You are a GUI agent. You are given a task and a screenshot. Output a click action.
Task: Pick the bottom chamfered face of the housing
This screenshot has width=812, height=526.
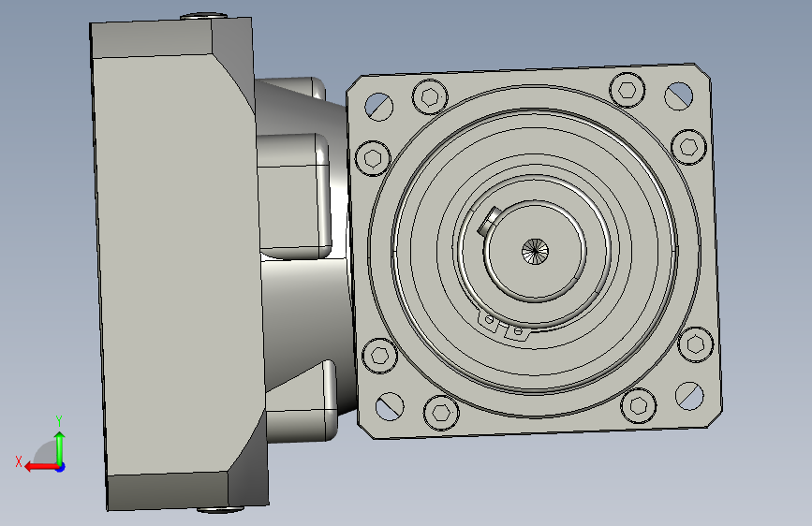pos(169,490)
